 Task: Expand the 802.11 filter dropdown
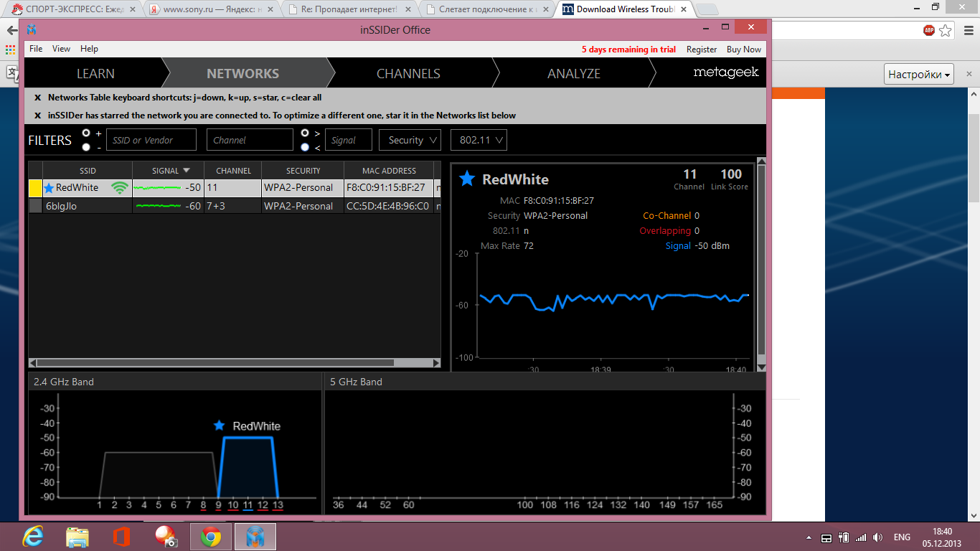tap(479, 140)
